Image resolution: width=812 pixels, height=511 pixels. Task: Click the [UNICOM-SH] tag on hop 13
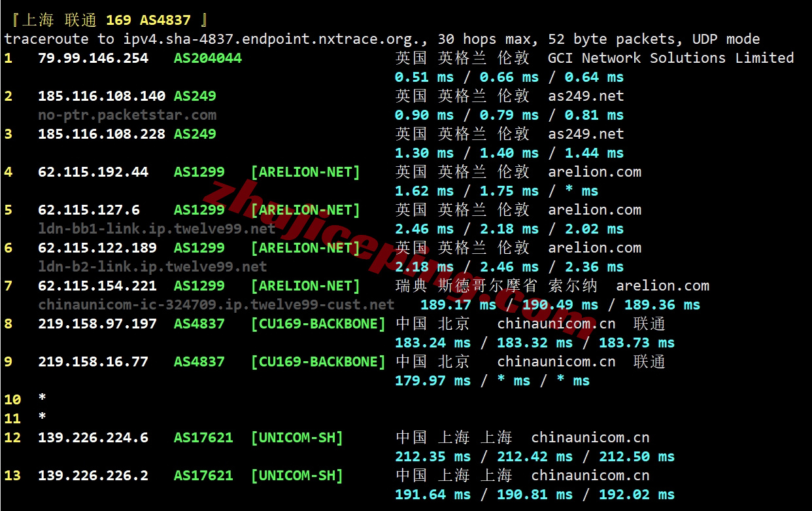click(297, 475)
